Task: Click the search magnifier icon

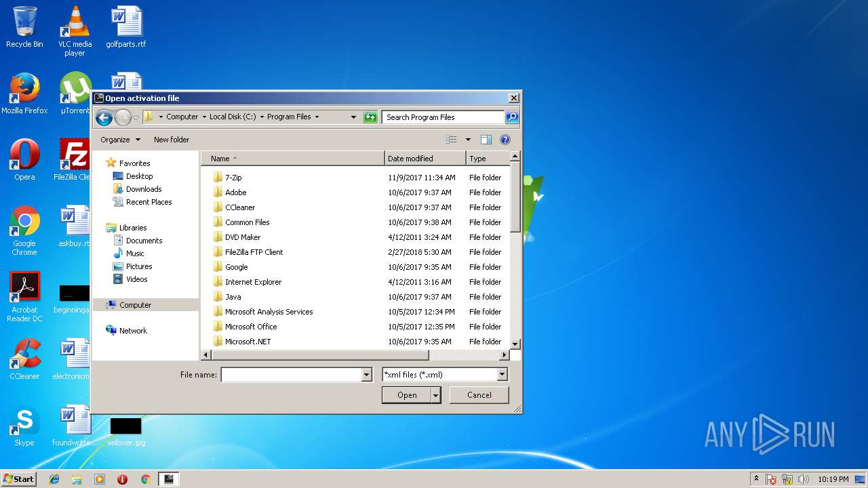Action: pos(512,117)
